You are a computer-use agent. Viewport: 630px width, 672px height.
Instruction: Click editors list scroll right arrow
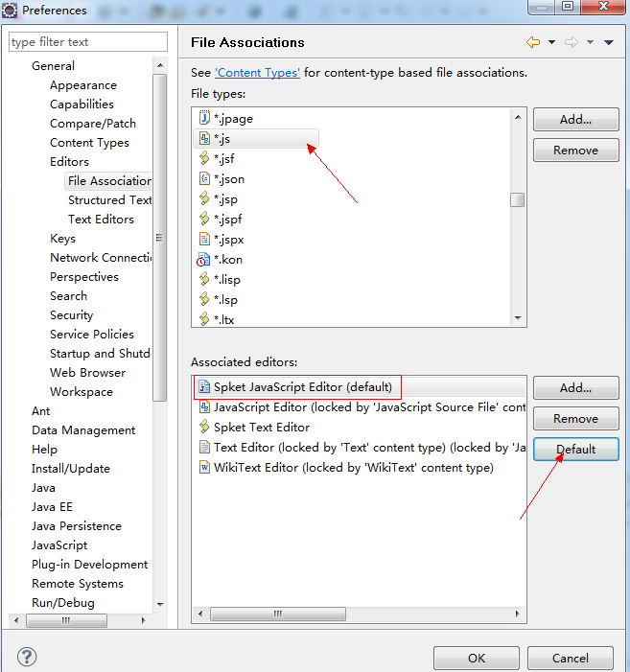click(x=517, y=614)
